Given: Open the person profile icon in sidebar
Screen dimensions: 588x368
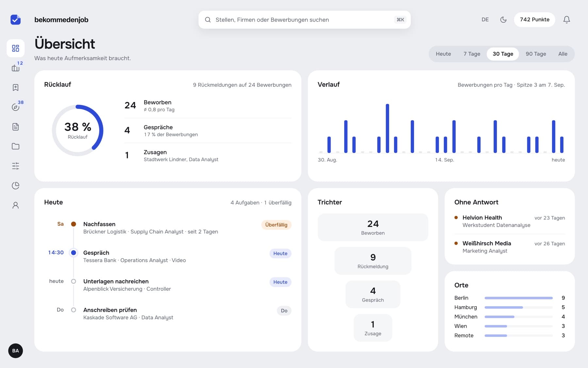Looking at the screenshot, I should (x=15, y=205).
